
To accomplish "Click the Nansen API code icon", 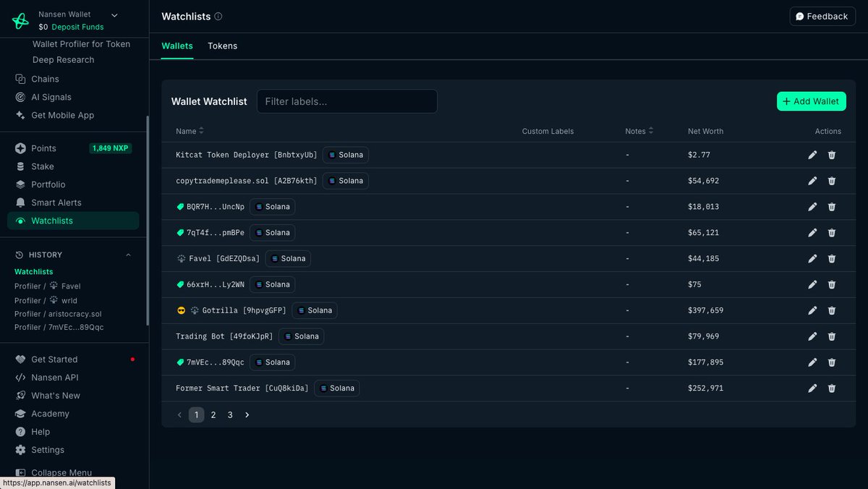I will click(20, 378).
